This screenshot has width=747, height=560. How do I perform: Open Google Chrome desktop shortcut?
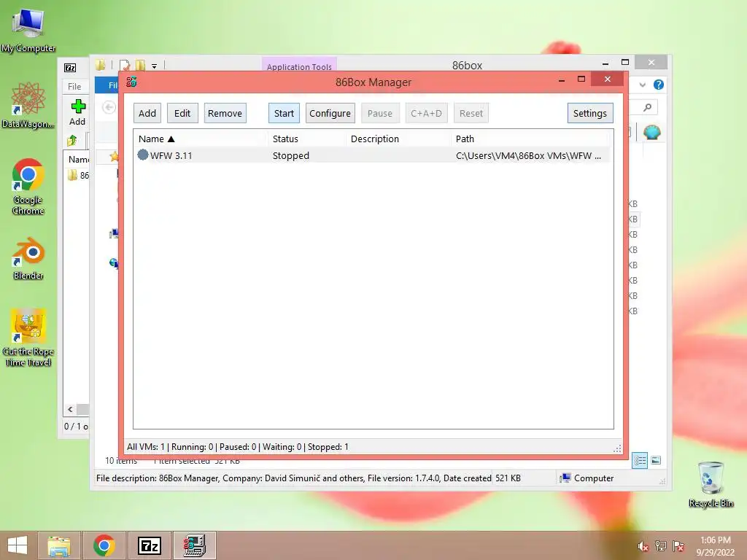click(28, 187)
